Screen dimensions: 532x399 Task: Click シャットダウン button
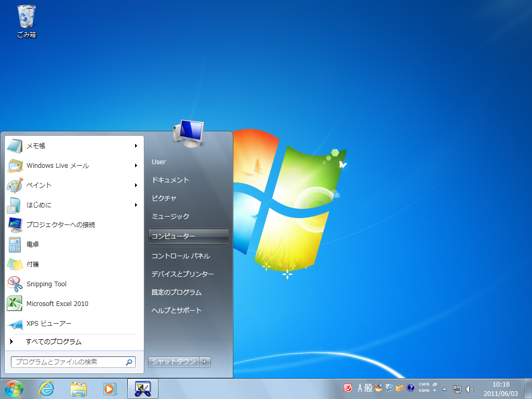click(174, 362)
